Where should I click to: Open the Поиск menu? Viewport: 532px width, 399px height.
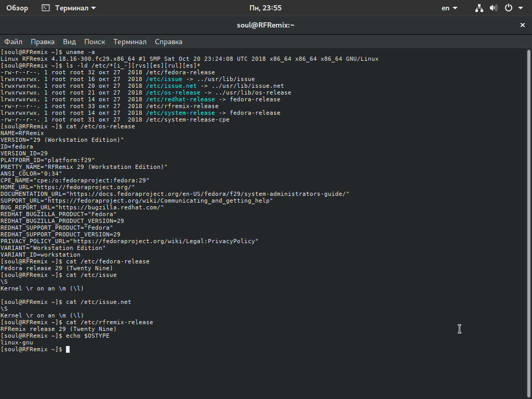point(95,42)
